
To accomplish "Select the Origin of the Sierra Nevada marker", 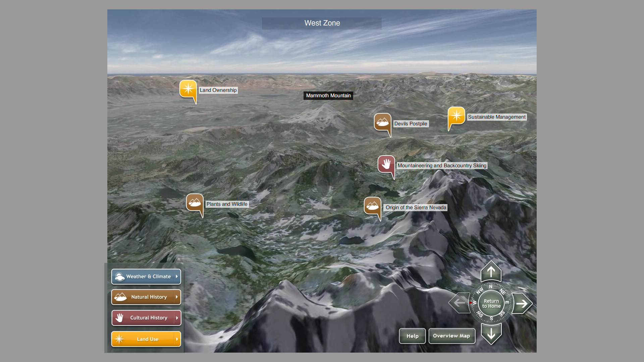I will click(x=372, y=206).
